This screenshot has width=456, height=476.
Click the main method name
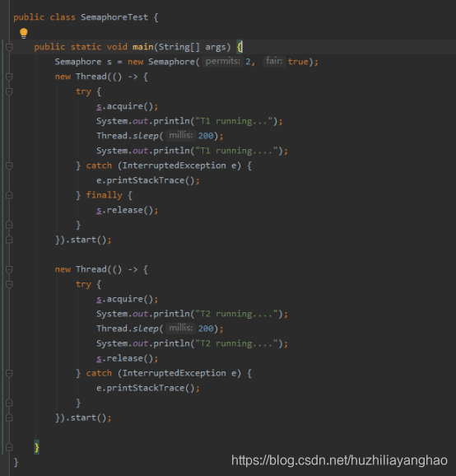[x=143, y=47]
